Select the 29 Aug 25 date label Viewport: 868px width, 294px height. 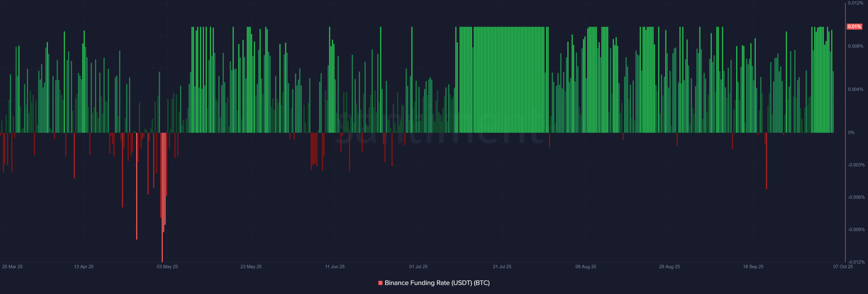click(669, 267)
